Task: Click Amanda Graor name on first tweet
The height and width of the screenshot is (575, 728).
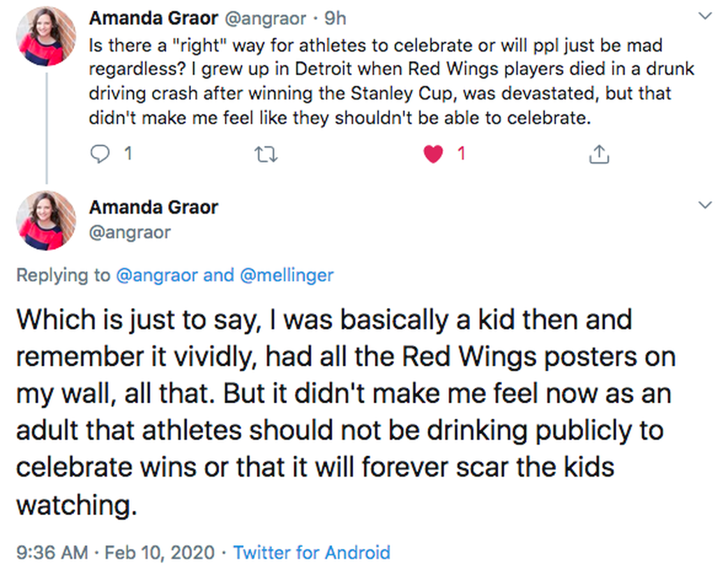Action: click(x=153, y=19)
